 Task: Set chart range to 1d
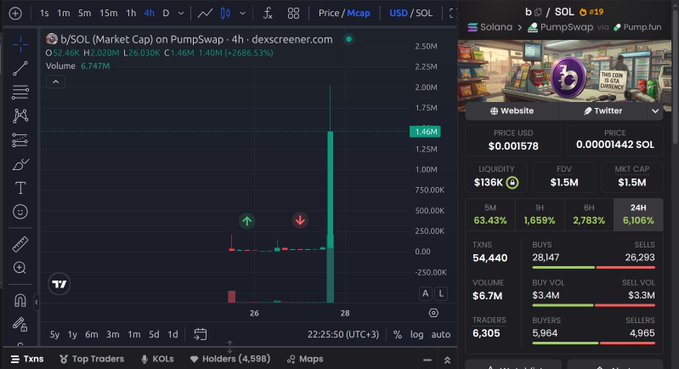pos(173,334)
